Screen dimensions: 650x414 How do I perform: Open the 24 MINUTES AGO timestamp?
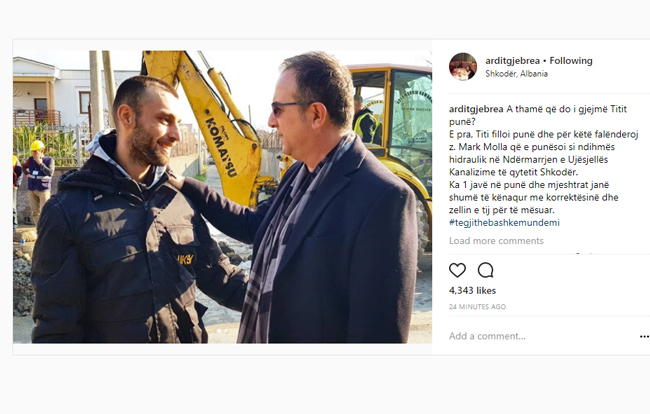coord(477,307)
